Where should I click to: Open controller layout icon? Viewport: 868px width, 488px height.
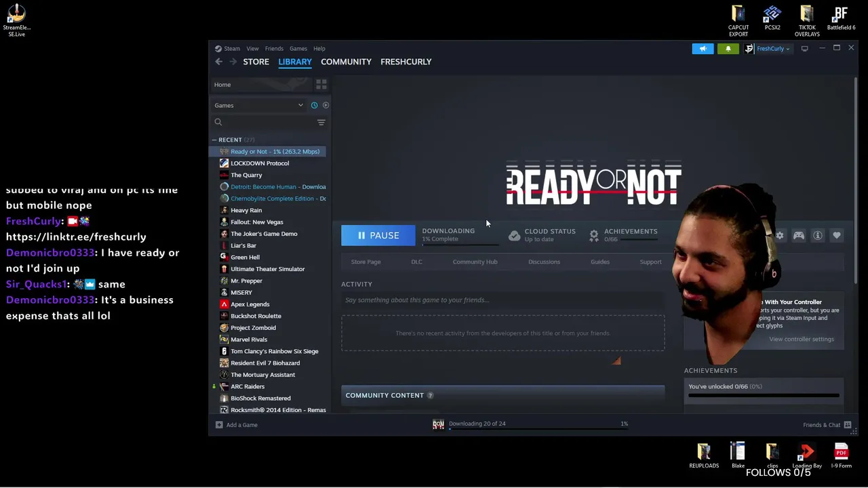tap(799, 235)
